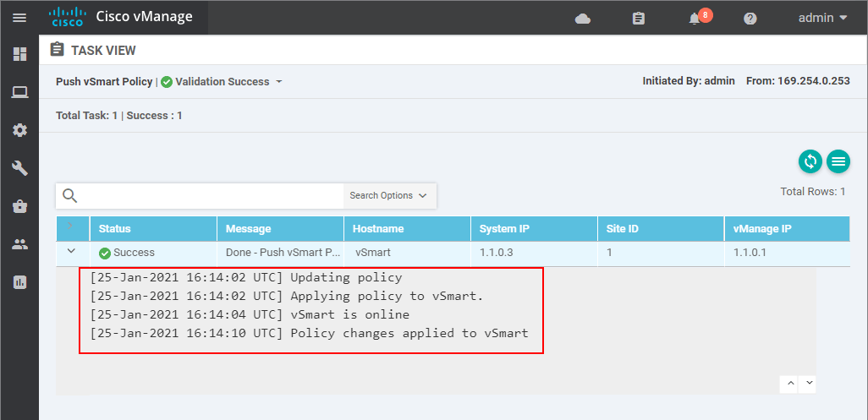Open the Search Options dropdown
This screenshot has height=420, width=868.
[389, 195]
